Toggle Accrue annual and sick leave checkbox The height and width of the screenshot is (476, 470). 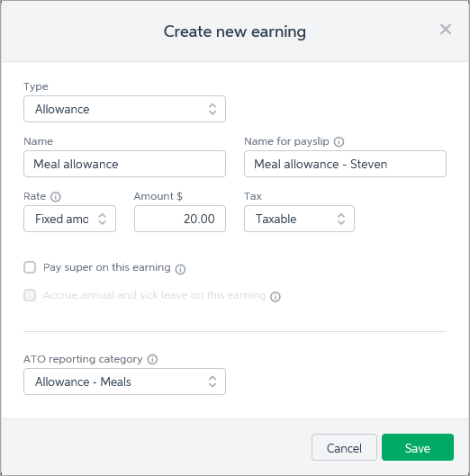point(30,295)
